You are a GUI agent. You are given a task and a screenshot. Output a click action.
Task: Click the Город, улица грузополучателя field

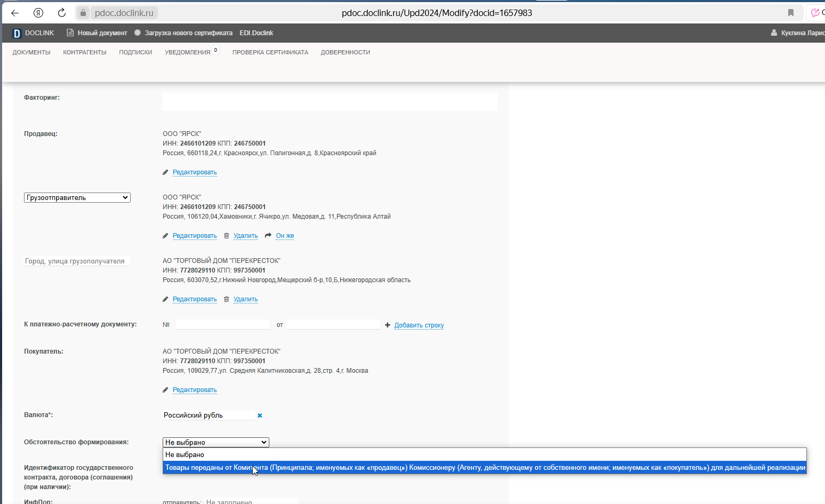coord(77,261)
